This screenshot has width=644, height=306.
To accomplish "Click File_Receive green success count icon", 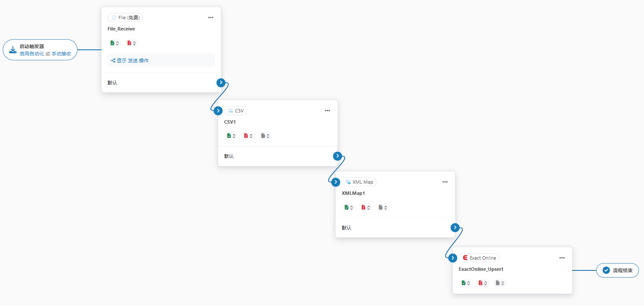I will (x=113, y=43).
